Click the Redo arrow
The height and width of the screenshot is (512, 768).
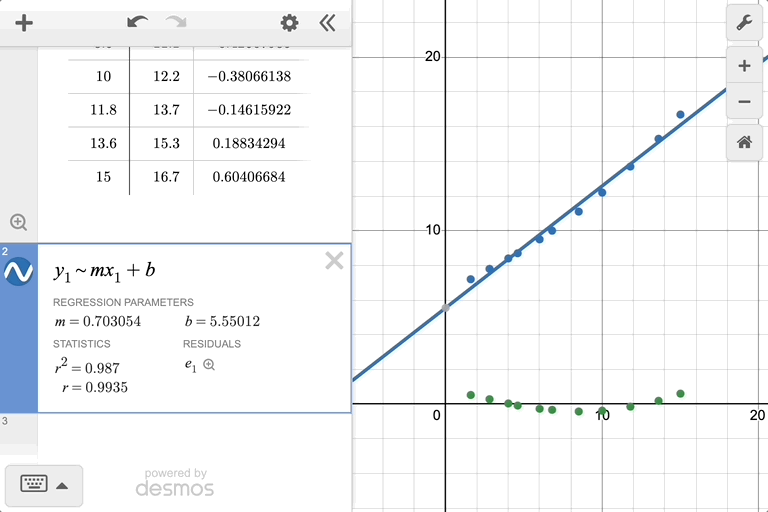(176, 23)
